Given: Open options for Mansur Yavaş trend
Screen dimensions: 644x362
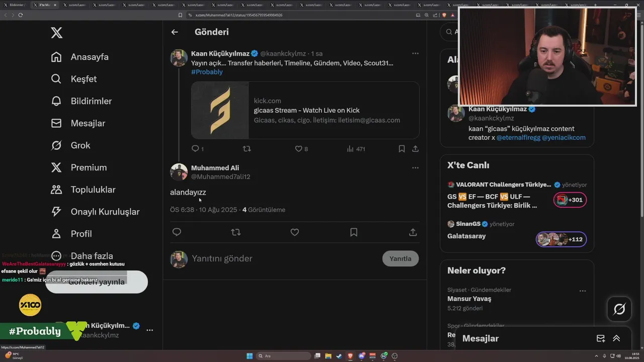Looking at the screenshot, I should click(583, 291).
